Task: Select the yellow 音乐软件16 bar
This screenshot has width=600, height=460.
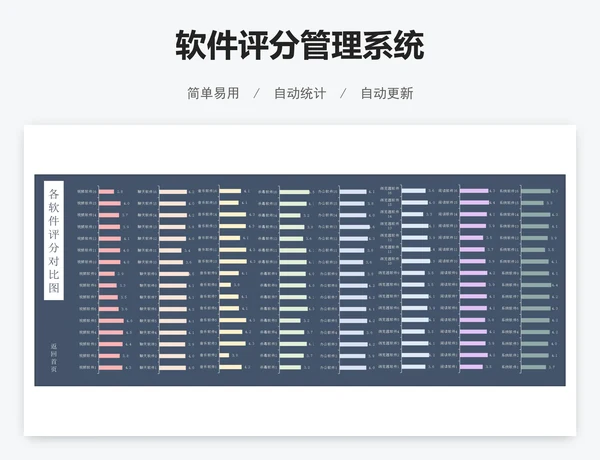Action: coord(230,191)
